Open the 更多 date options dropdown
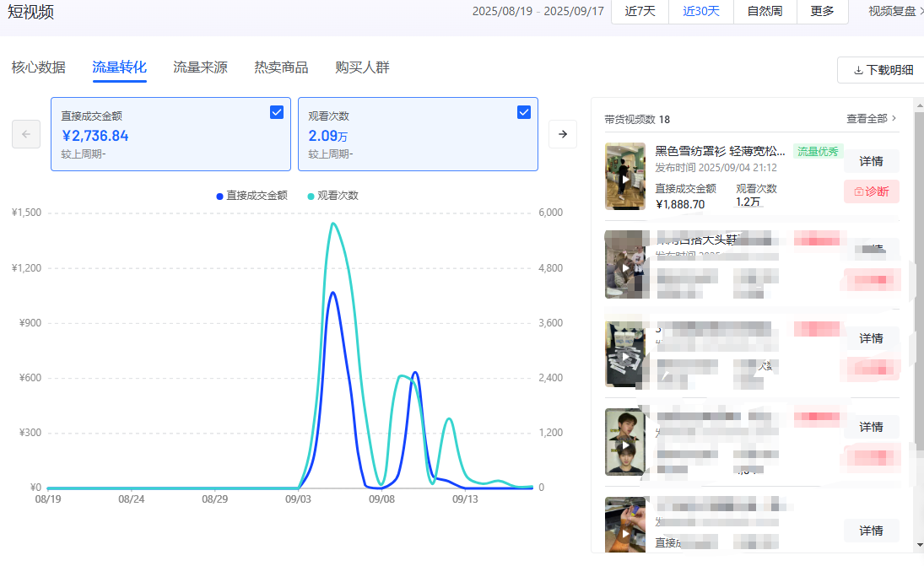Screen dimensions: 924x566 pos(822,13)
